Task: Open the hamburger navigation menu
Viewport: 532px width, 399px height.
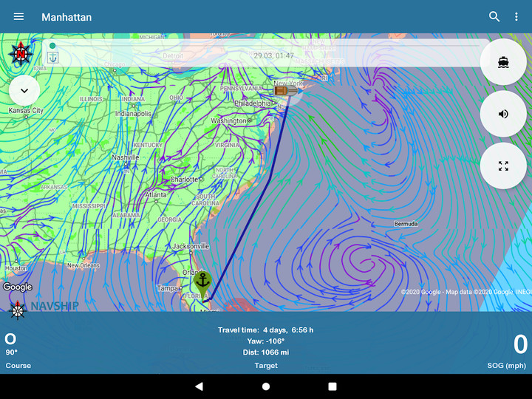Action: (18, 17)
